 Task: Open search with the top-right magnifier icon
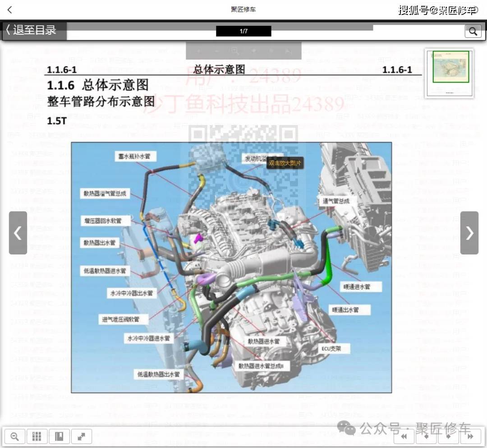[473, 31]
